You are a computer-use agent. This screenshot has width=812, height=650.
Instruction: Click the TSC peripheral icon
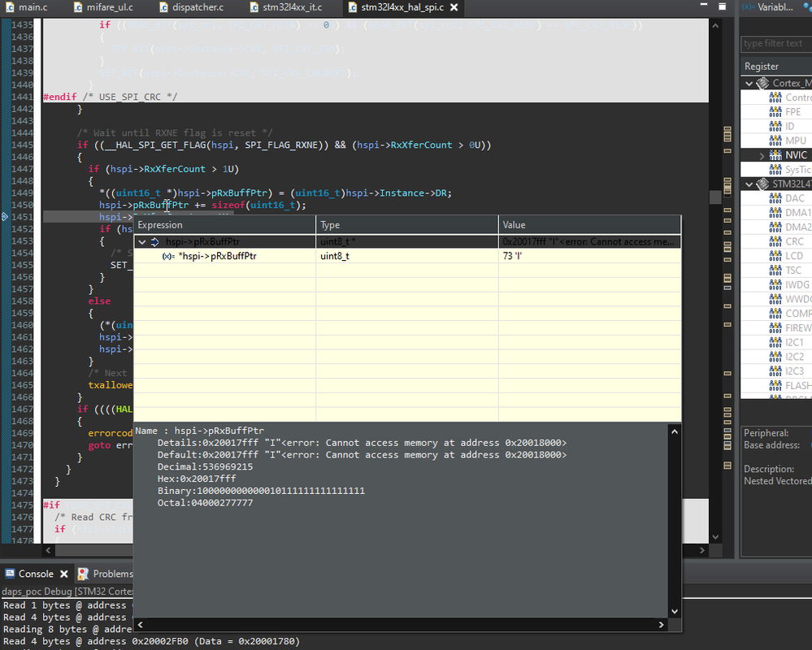click(775, 270)
